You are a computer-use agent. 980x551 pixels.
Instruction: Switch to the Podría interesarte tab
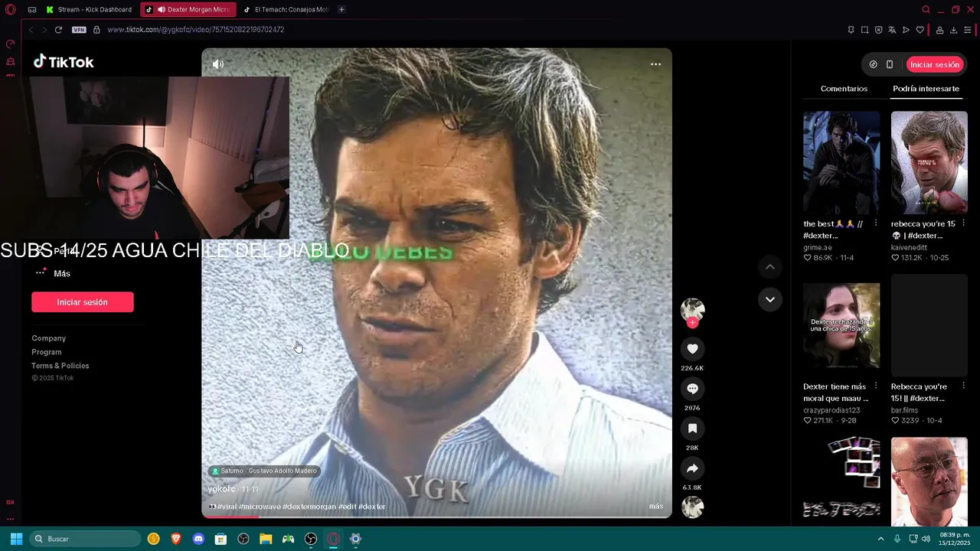pyautogui.click(x=926, y=89)
